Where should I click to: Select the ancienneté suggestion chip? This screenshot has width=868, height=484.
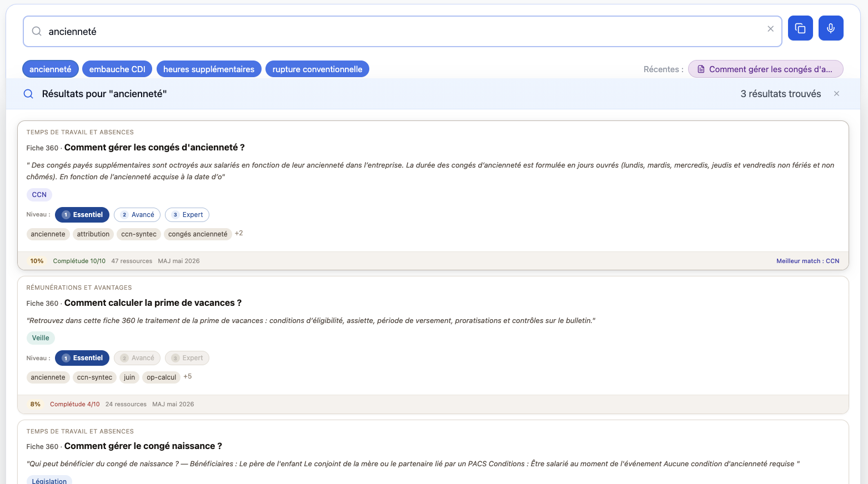[x=51, y=69]
